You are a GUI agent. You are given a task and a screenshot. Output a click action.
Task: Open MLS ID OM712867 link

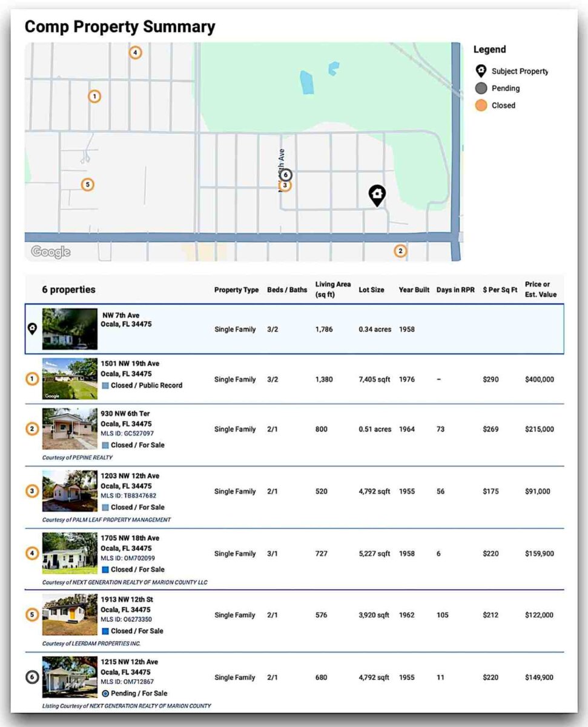(x=127, y=683)
